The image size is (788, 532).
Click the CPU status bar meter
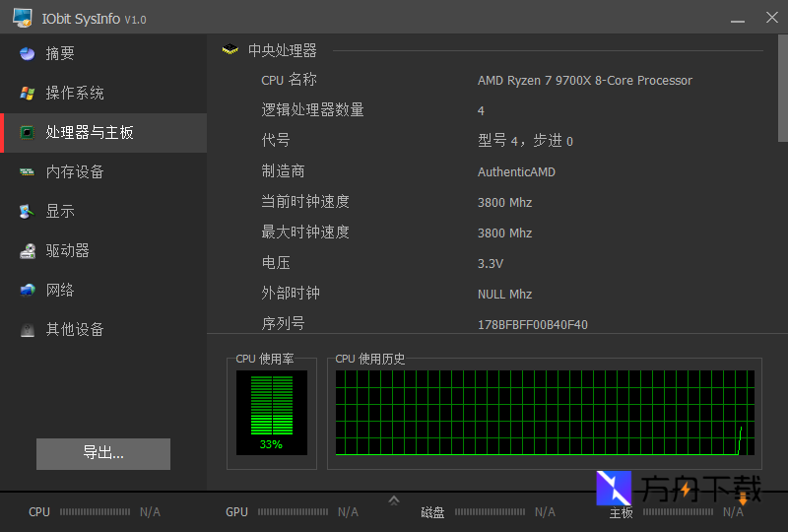click(x=95, y=512)
